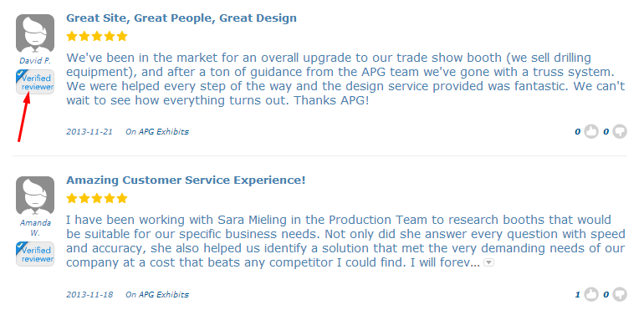The image size is (644, 315).
Task: Click thumbs up on Amanda W.'s review
Action: pos(591,294)
